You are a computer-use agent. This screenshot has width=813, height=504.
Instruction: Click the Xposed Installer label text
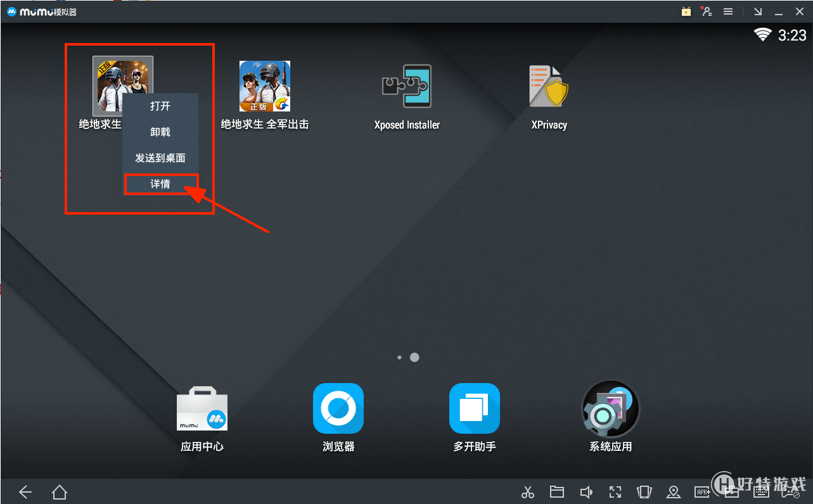click(x=407, y=125)
